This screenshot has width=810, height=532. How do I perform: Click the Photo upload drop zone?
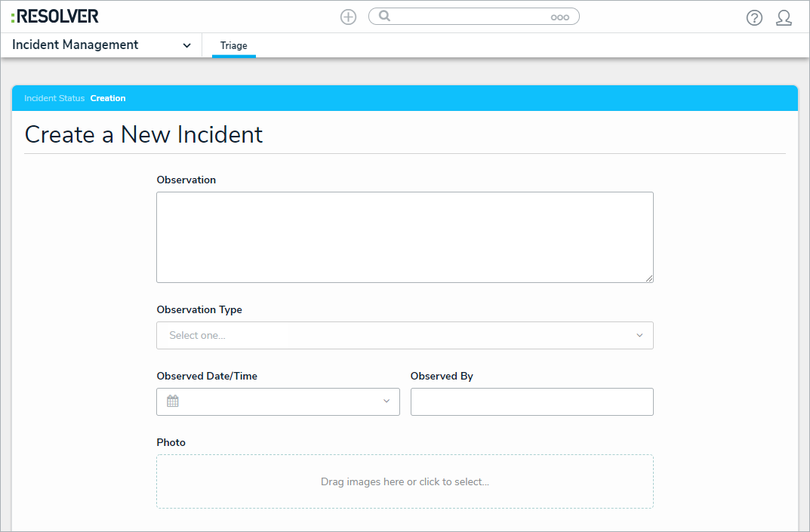tap(405, 481)
